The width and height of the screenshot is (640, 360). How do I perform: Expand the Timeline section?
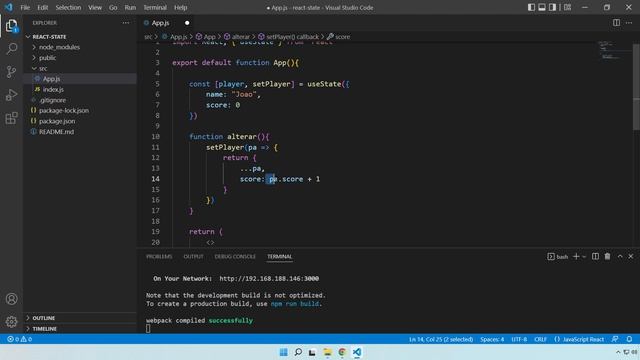(x=81, y=329)
